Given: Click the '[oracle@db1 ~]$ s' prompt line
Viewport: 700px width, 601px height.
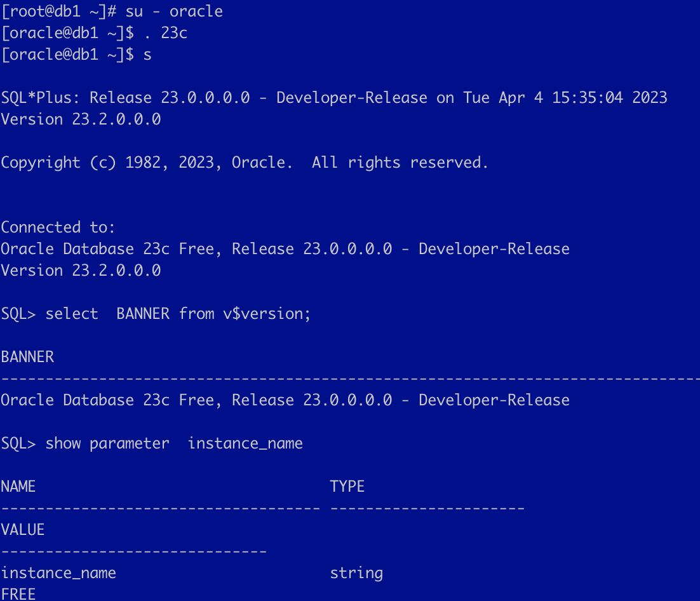Looking at the screenshot, I should [76, 55].
